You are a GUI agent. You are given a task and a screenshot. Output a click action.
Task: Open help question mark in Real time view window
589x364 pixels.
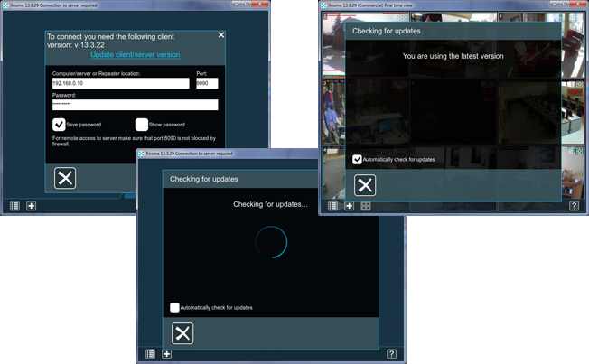pos(574,206)
